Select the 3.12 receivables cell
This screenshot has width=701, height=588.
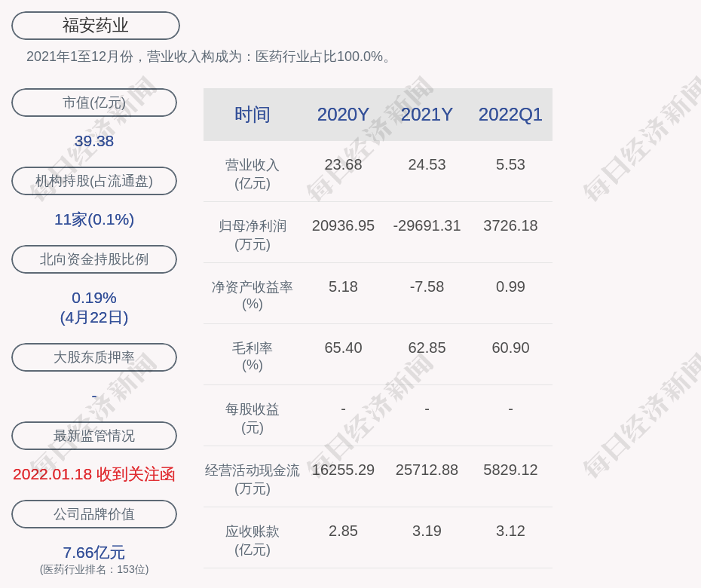(x=510, y=531)
